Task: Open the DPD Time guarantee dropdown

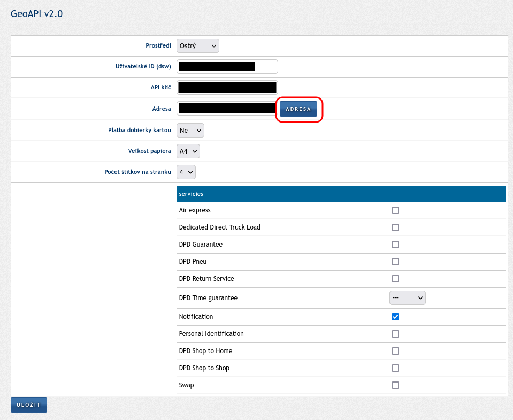Action: pos(407,298)
